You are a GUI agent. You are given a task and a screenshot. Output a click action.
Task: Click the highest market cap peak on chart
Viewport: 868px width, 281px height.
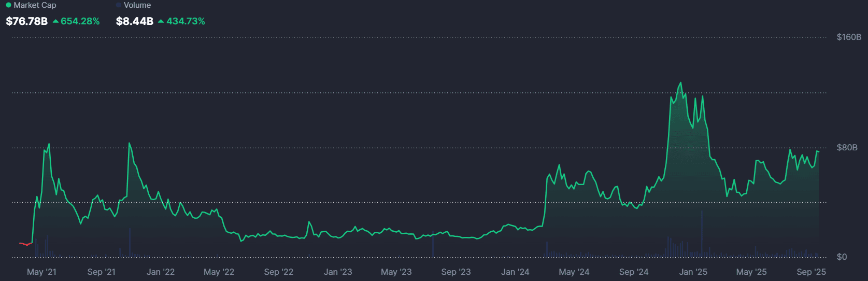click(x=680, y=83)
